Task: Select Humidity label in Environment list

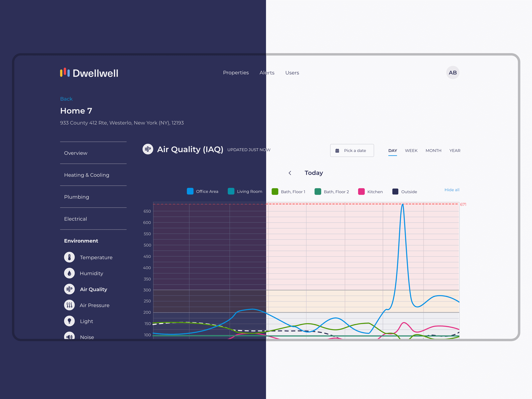Action: coord(91,273)
